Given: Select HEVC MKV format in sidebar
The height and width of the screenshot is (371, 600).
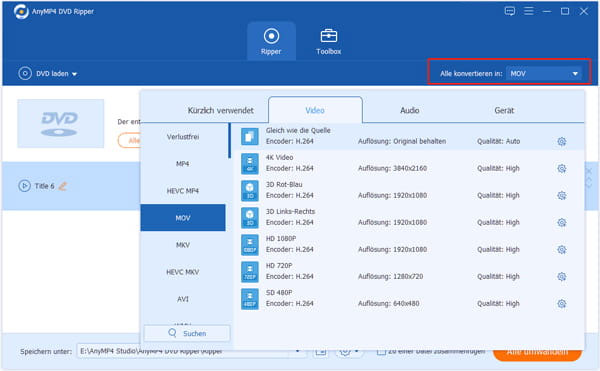Looking at the screenshot, I should click(183, 272).
